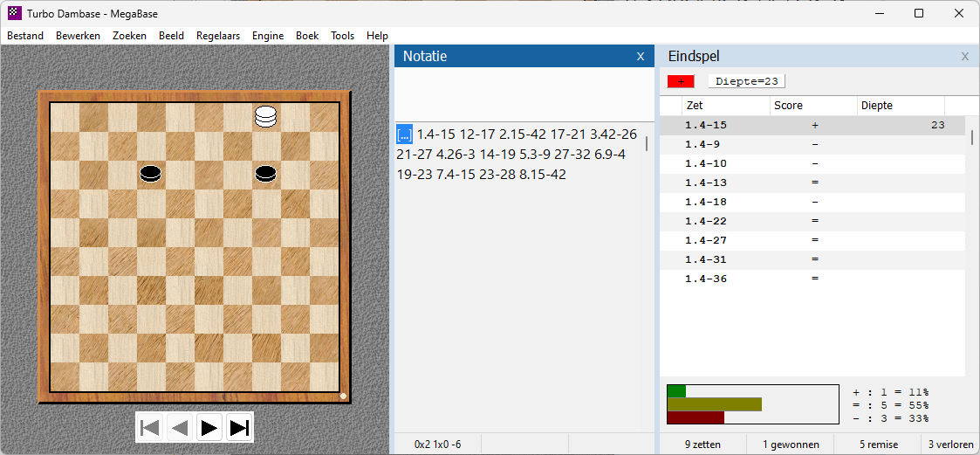Close the Notatie panel

coord(640,56)
